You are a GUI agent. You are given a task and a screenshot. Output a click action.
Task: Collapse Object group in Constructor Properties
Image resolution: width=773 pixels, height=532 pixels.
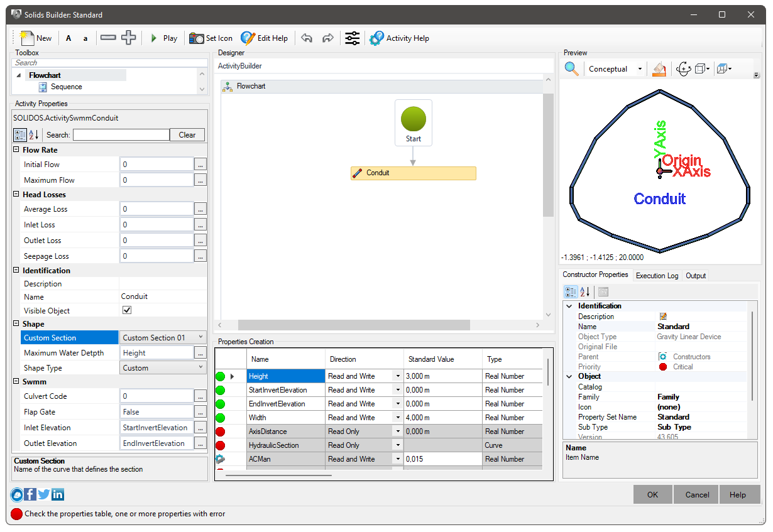[x=570, y=376]
